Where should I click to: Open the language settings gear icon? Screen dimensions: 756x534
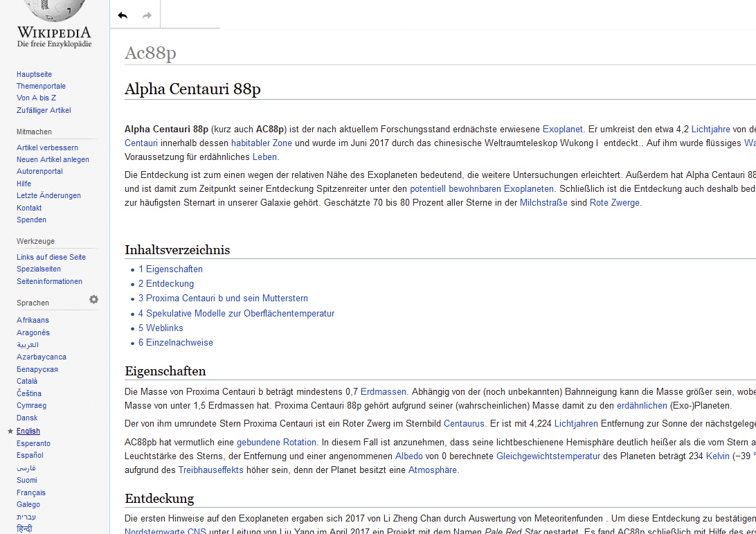(x=93, y=300)
